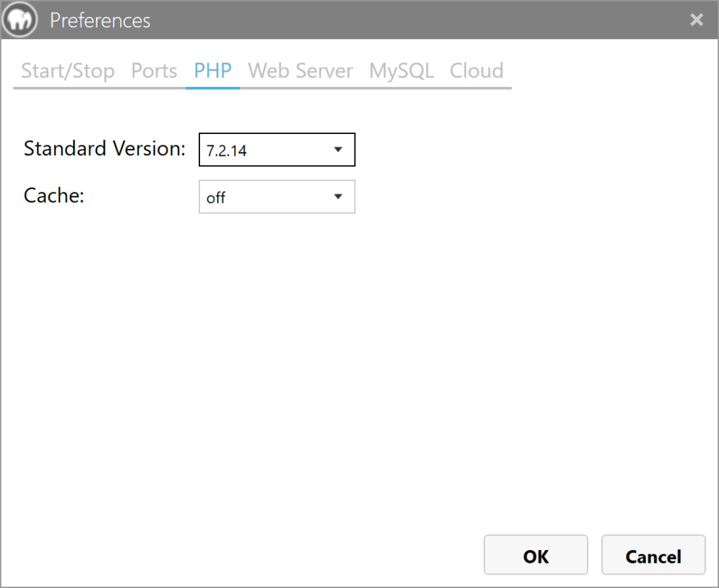
Task: Close the Preferences dialog with X
Action: click(x=696, y=20)
